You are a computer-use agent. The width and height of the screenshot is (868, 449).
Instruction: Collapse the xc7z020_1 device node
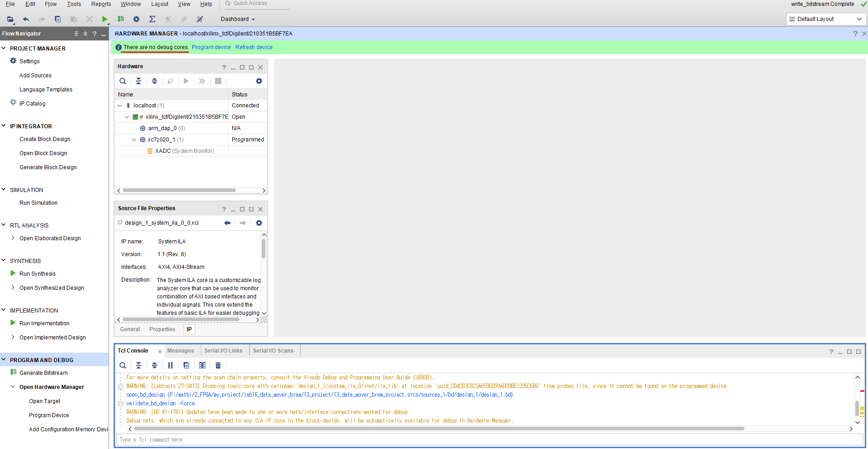click(x=134, y=140)
